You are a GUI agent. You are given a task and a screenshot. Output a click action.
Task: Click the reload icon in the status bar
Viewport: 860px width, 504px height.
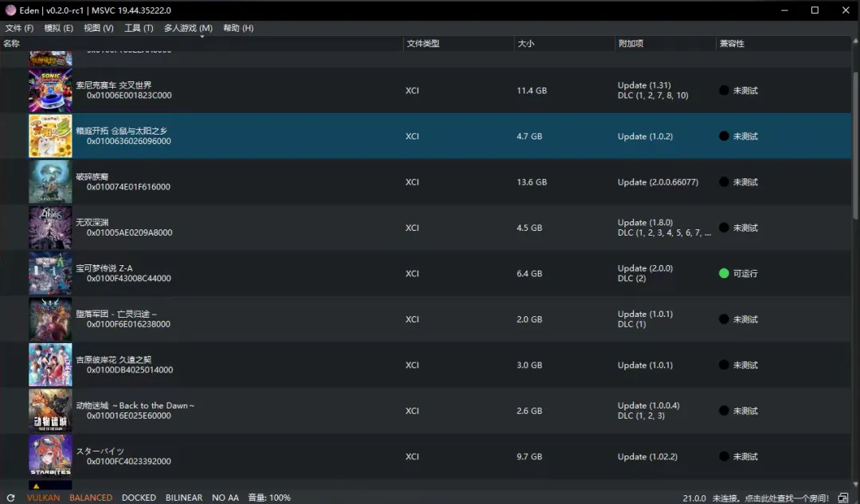coord(10,498)
